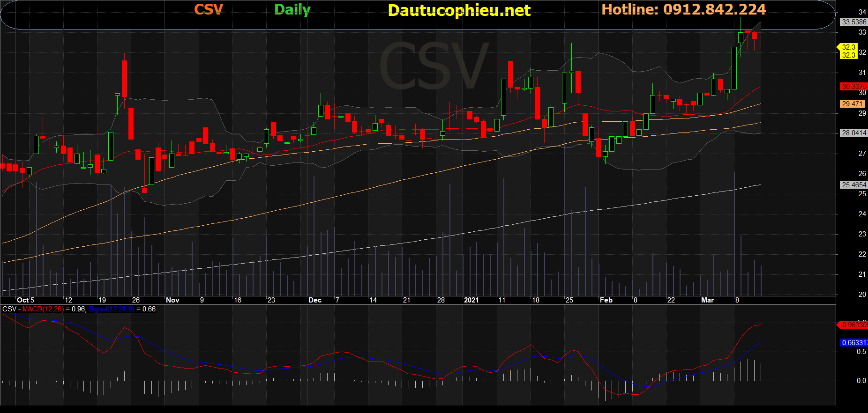The width and height of the screenshot is (868, 413).
Task: Click MACD axis value 0.5
Action: point(861,352)
